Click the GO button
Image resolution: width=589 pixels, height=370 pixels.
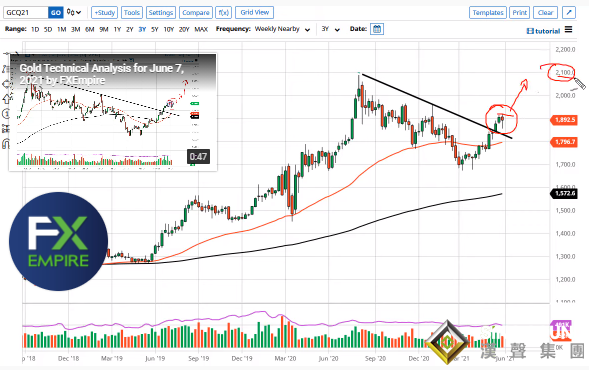pos(56,12)
